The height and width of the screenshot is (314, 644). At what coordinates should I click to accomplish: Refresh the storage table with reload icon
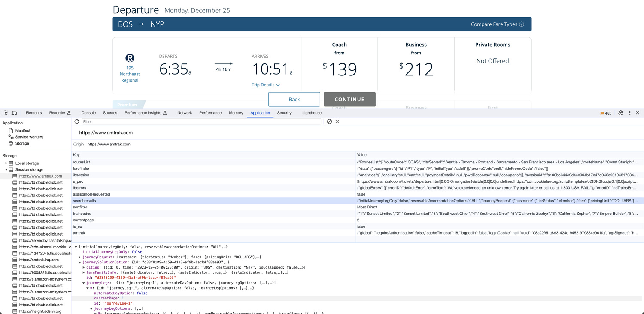click(77, 121)
